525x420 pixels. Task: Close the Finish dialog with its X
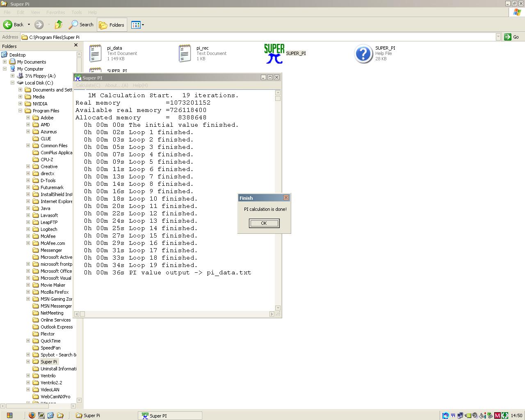[286, 198]
